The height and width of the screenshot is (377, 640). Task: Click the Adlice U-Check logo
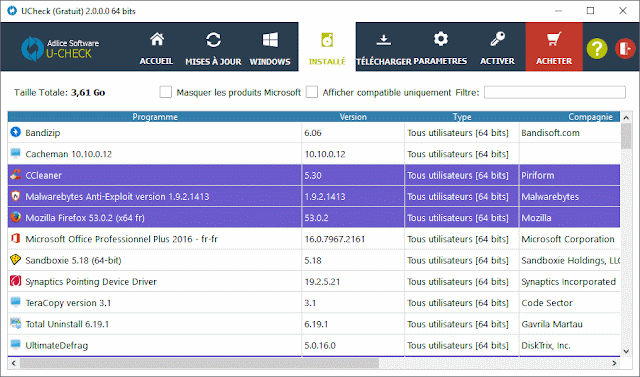pos(60,49)
